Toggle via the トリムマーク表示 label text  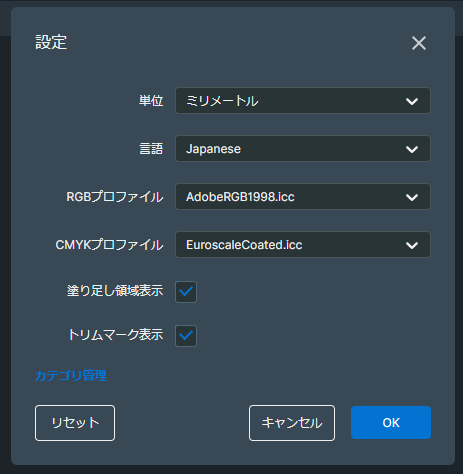[x=116, y=335]
